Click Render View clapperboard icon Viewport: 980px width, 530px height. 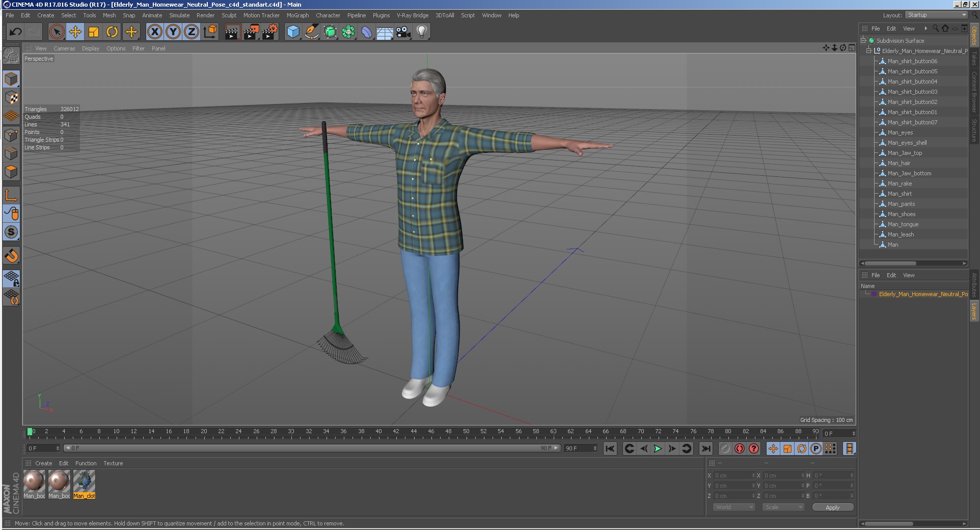click(x=232, y=32)
